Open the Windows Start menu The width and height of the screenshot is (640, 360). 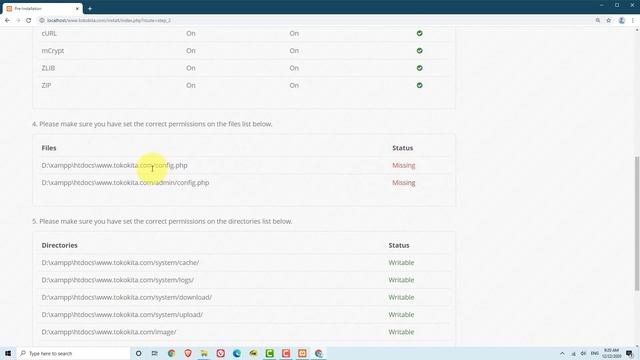click(8, 353)
